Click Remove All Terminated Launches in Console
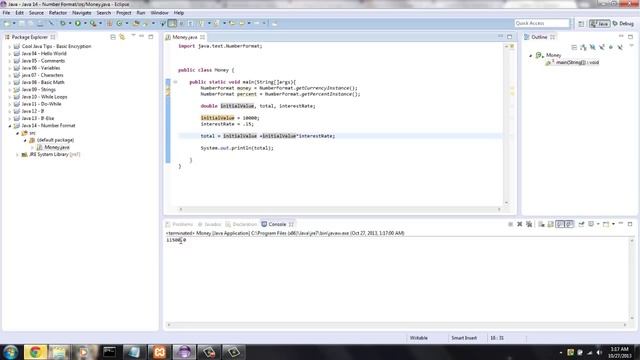The image size is (640, 360). 529,224
